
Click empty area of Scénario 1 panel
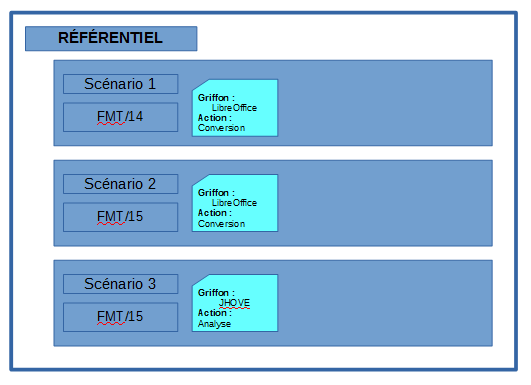(x=383, y=103)
